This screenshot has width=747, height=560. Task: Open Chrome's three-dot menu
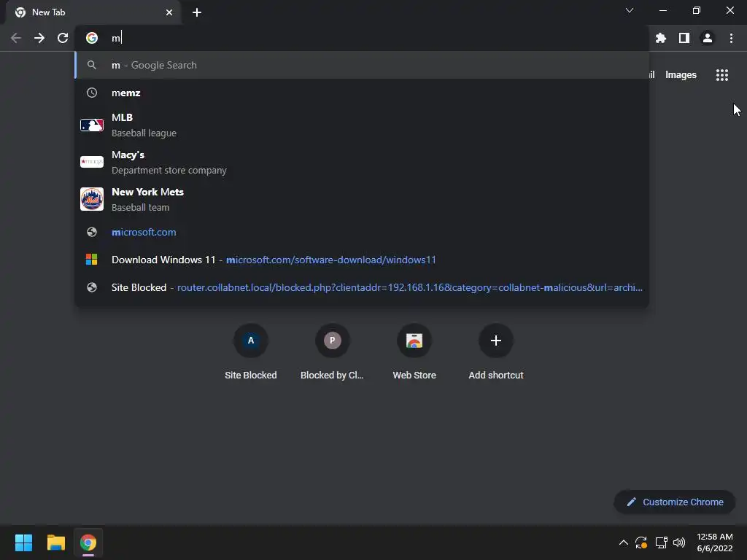point(731,38)
